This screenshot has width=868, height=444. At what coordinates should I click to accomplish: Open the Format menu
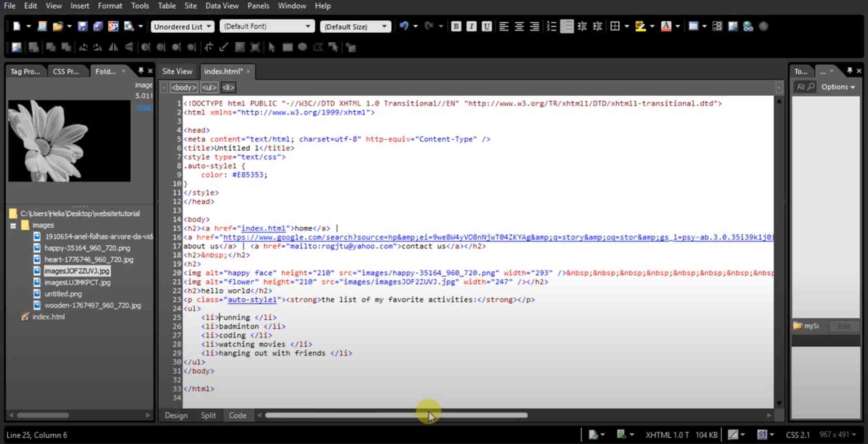[x=110, y=6]
